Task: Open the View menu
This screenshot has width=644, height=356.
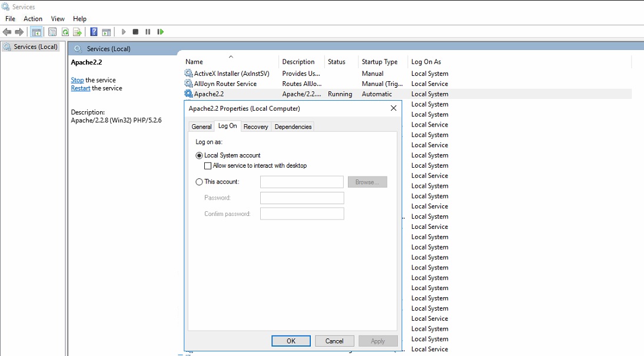Action: (x=58, y=19)
